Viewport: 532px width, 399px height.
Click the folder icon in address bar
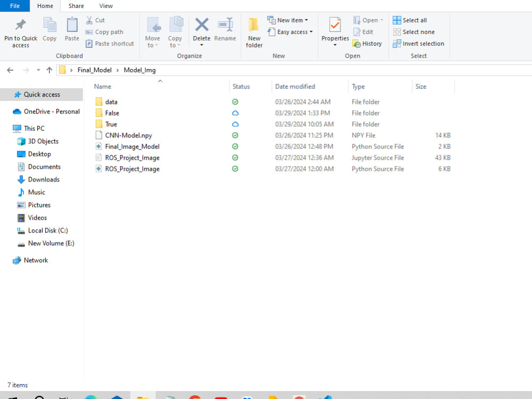[62, 70]
